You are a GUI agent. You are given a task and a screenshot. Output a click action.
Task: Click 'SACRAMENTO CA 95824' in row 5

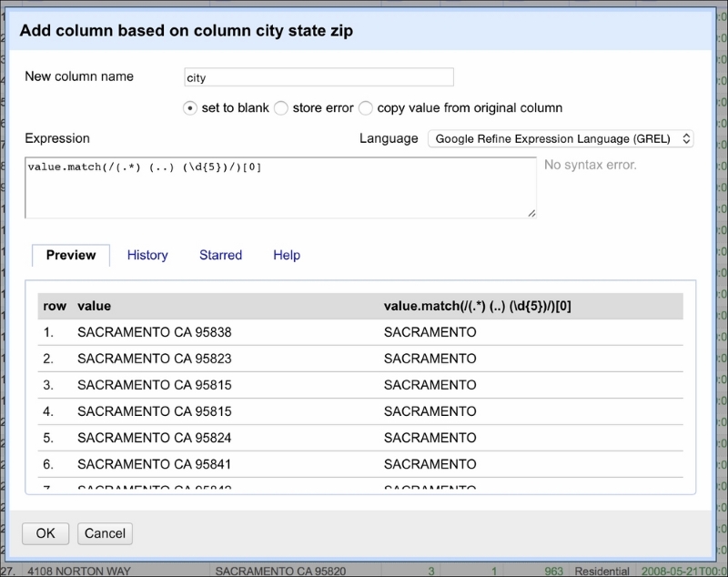pyautogui.click(x=154, y=438)
